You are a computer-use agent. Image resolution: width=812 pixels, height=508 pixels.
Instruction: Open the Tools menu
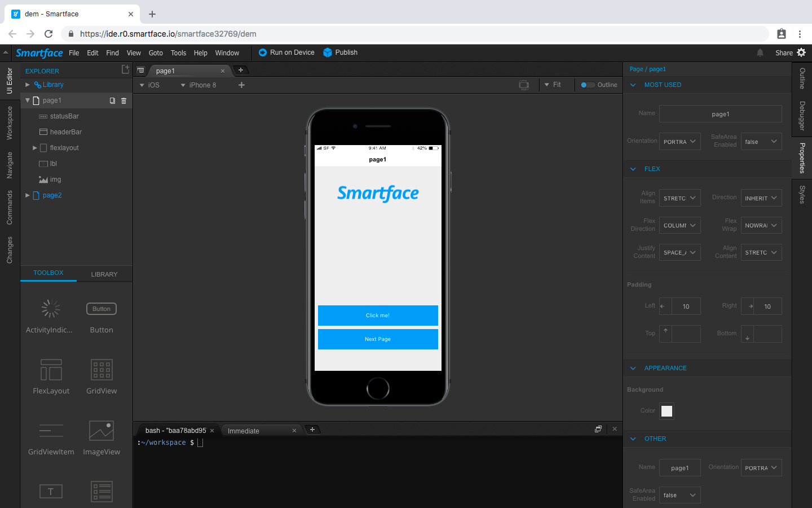pos(178,53)
